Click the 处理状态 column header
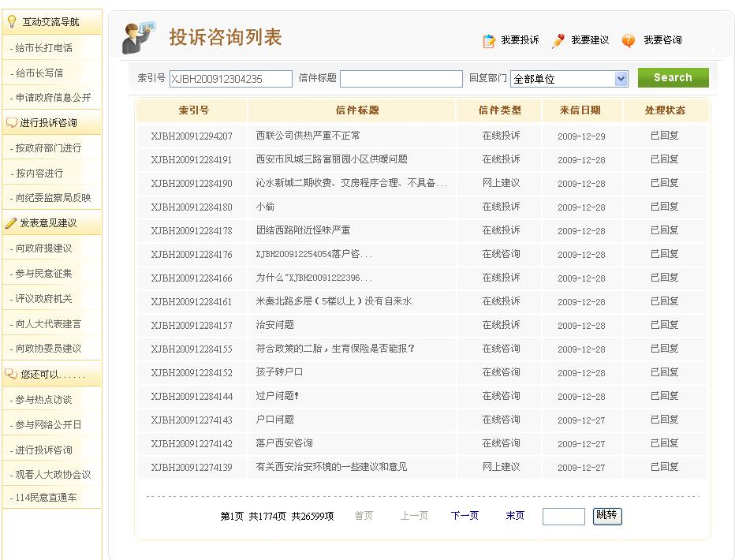 [x=665, y=110]
